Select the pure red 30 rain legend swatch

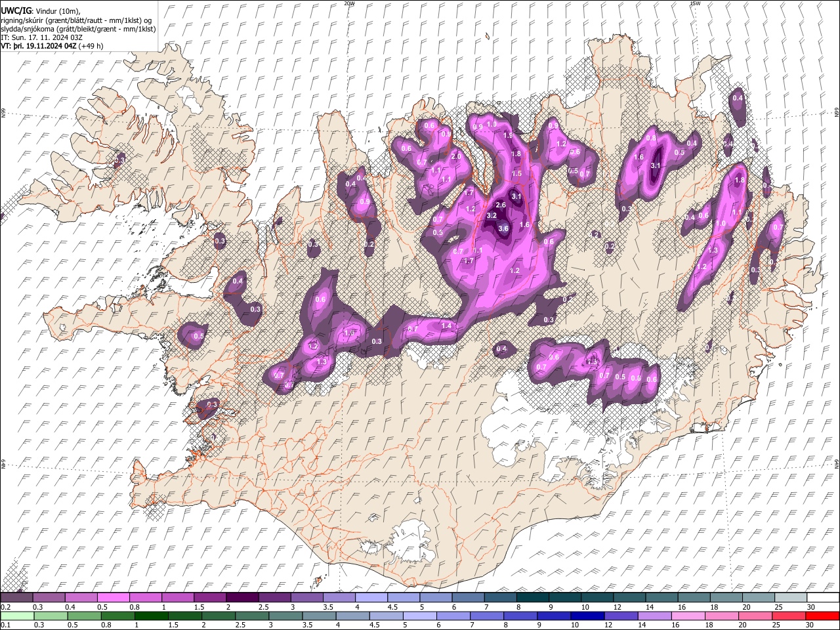click(822, 616)
